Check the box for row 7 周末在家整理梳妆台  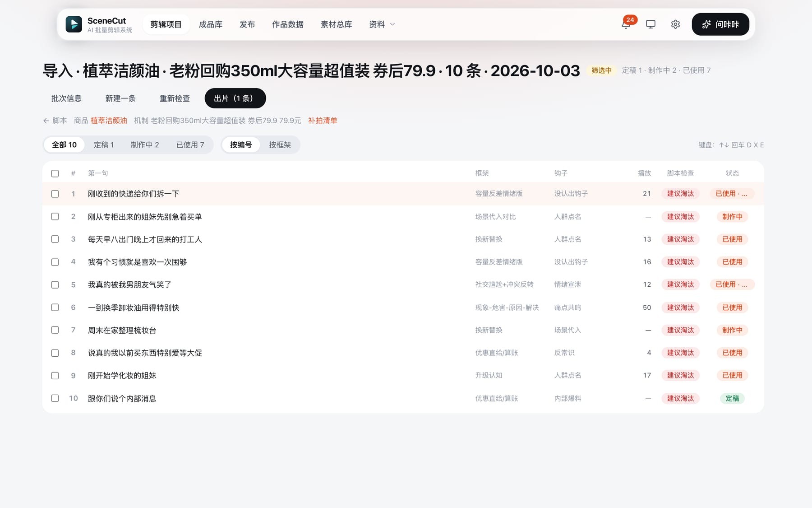pos(55,330)
